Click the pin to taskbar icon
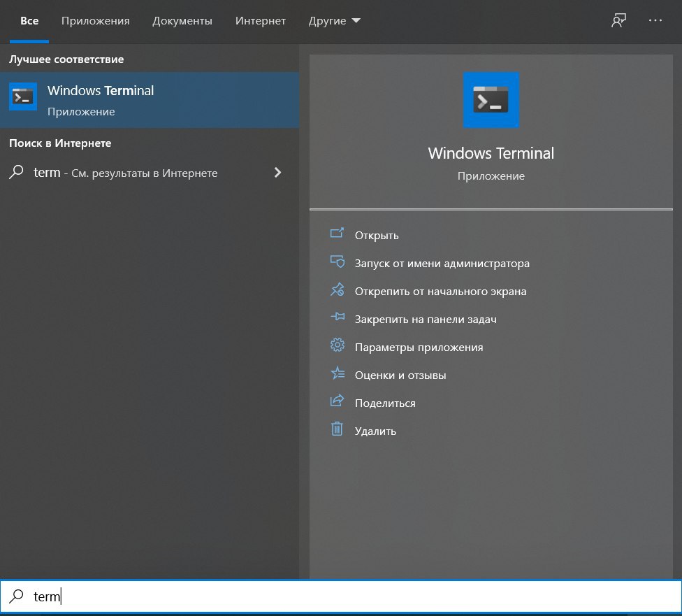 337,317
